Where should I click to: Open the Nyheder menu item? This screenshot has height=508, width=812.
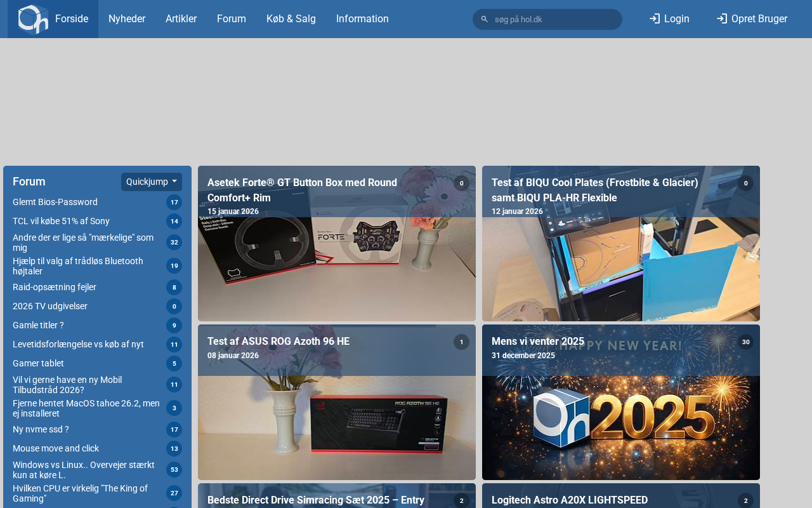pos(127,19)
